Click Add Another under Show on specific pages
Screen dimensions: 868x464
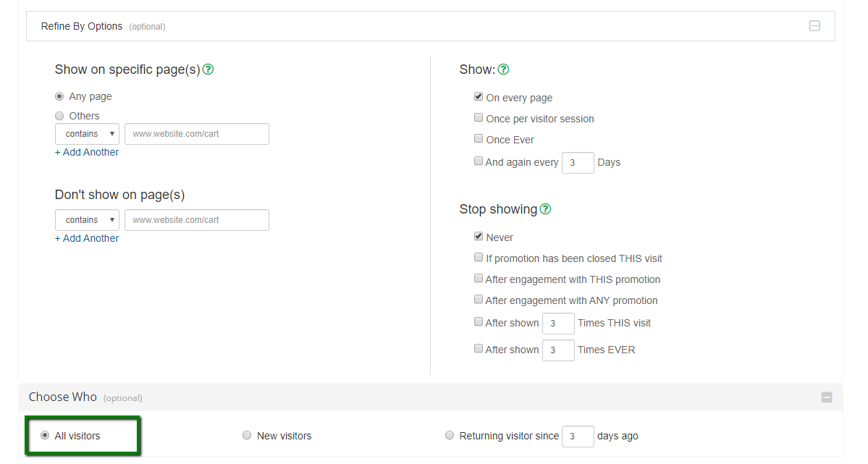(x=87, y=153)
